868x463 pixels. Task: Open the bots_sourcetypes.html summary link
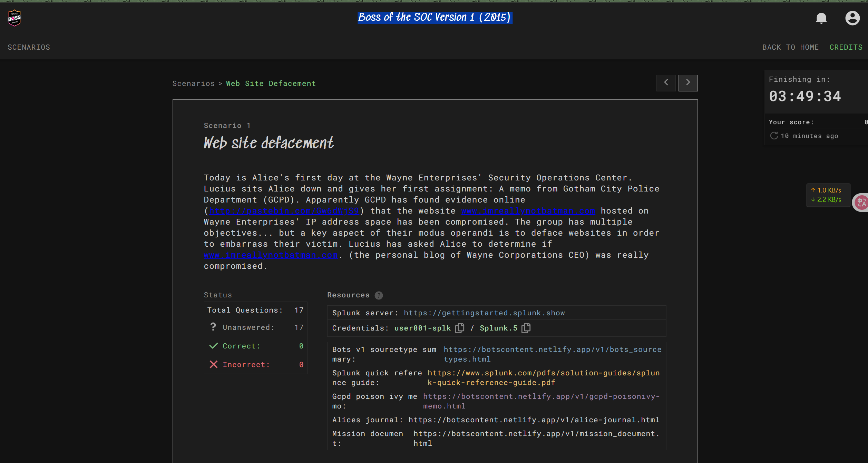[553, 354]
